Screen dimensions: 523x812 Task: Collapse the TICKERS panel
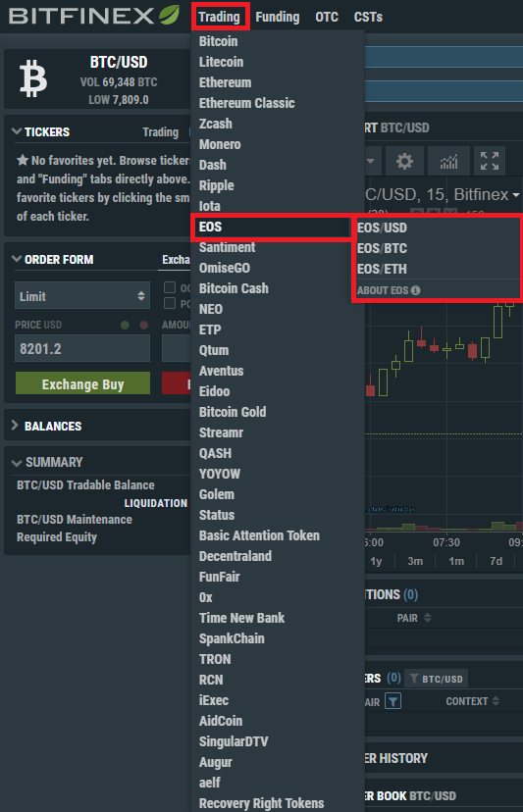click(17, 131)
